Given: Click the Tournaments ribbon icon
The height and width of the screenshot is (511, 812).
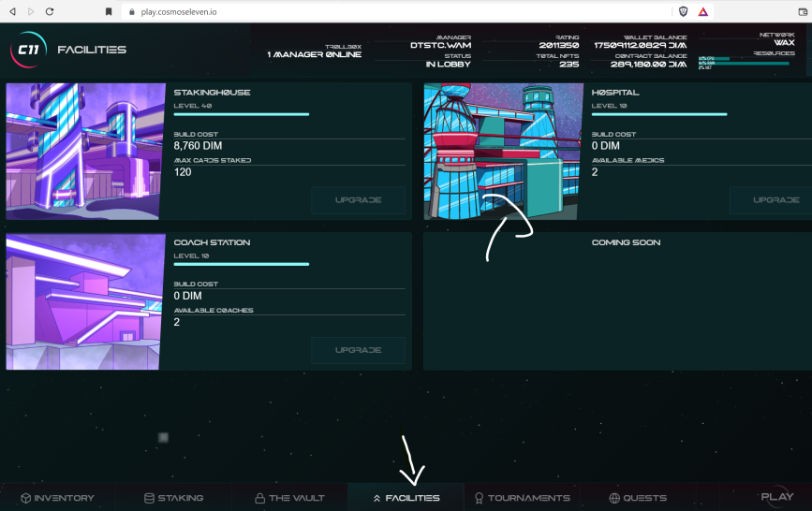Looking at the screenshot, I should tap(479, 498).
